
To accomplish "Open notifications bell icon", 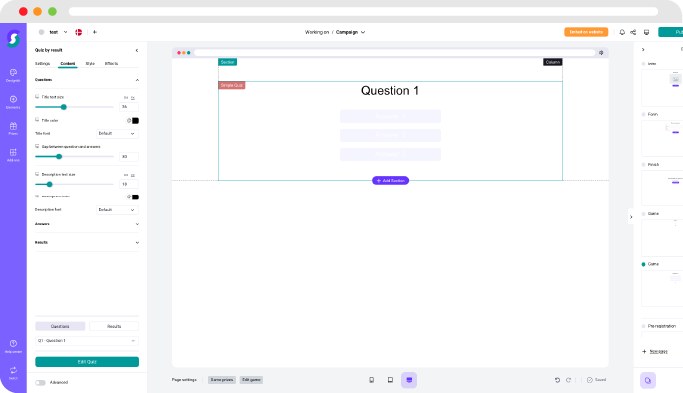I will click(622, 32).
